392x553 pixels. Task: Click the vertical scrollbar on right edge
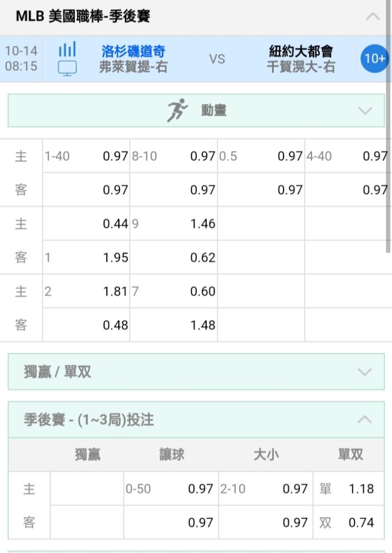click(388, 127)
